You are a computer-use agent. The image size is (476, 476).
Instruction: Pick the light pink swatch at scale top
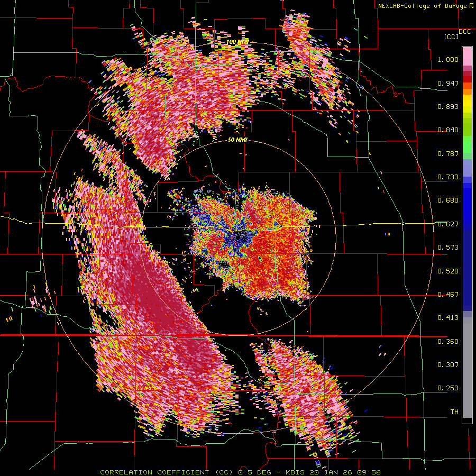point(467,56)
